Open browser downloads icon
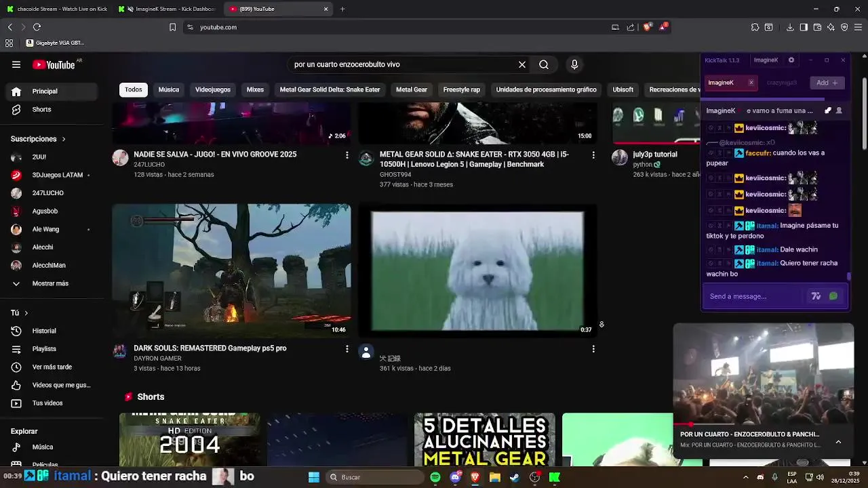868x488 pixels. [x=790, y=27]
